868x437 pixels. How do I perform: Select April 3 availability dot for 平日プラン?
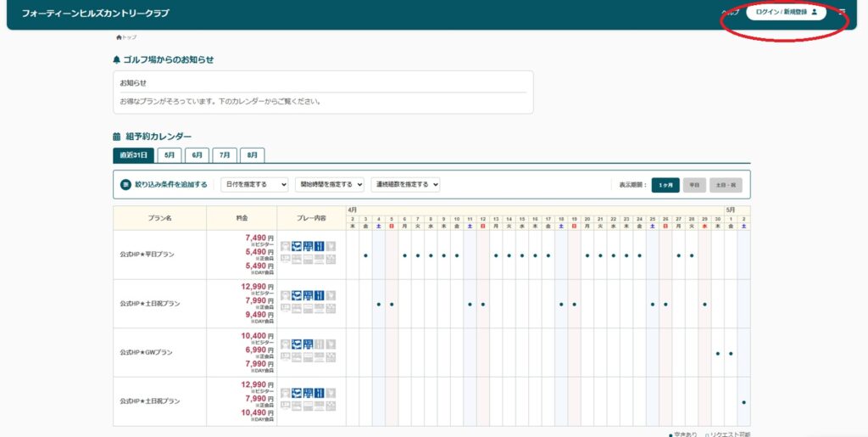tap(365, 255)
